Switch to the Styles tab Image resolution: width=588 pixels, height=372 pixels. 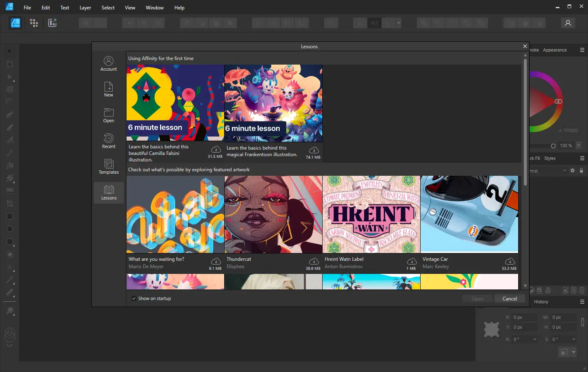pyautogui.click(x=550, y=158)
